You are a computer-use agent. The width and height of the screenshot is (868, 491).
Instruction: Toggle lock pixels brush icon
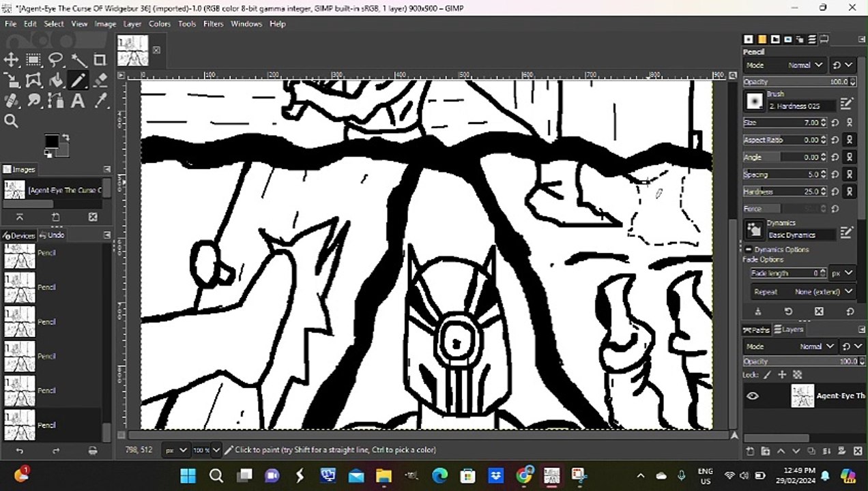click(x=767, y=374)
